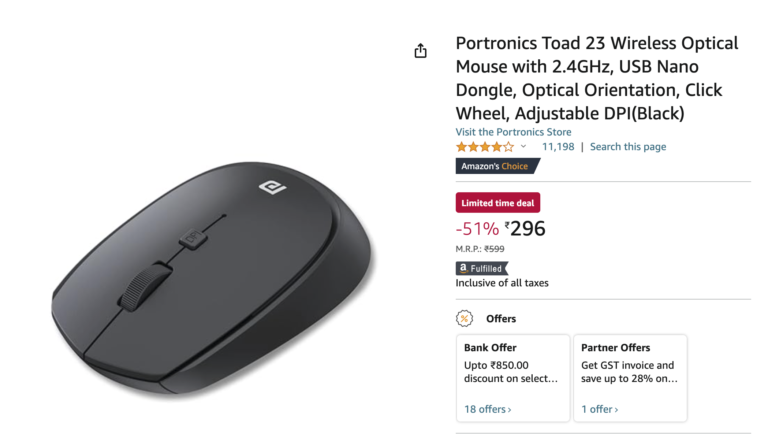Viewport: 768px width, 438px height.
Task: Click the orange percent Offers icon
Action: pyautogui.click(x=465, y=319)
